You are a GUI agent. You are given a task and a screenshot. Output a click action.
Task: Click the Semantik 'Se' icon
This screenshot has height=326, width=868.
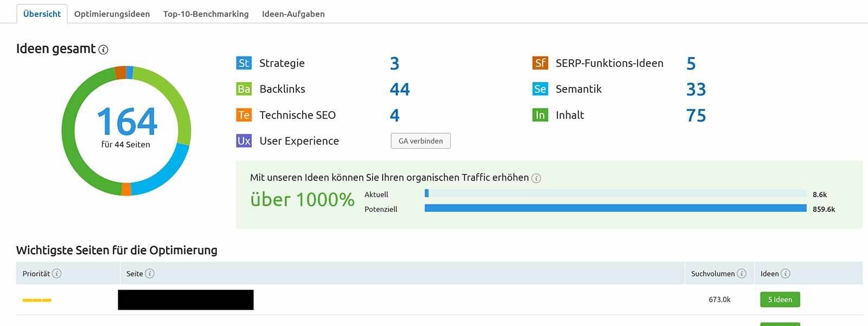[x=540, y=89]
